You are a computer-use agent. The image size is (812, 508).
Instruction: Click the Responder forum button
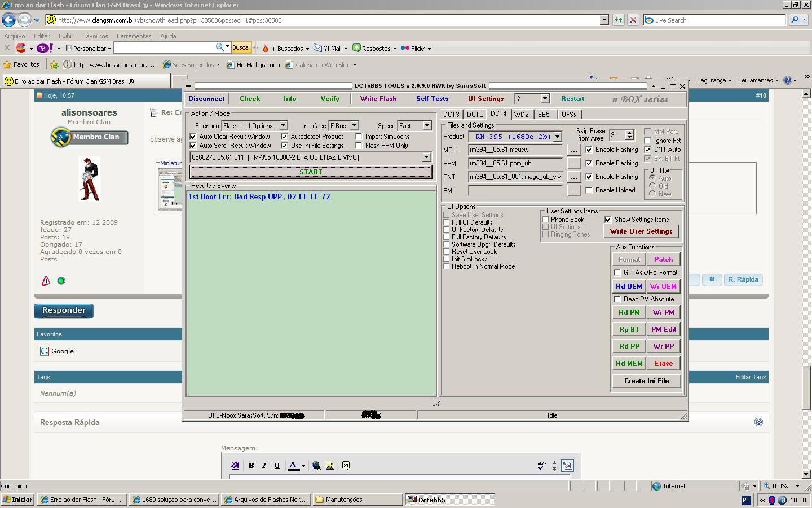click(64, 310)
